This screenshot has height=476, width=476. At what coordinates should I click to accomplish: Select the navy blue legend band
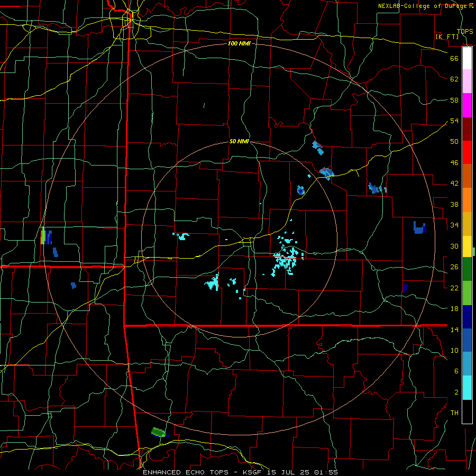click(x=467, y=317)
